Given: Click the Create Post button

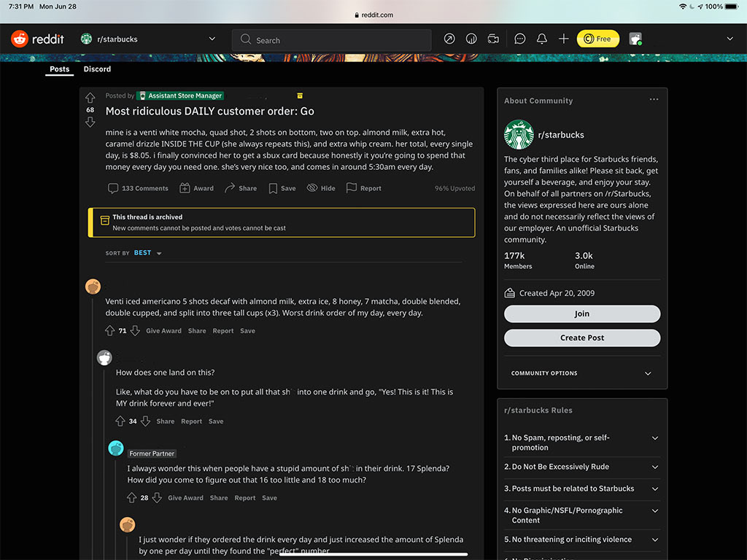Looking at the screenshot, I should pyautogui.click(x=581, y=338).
